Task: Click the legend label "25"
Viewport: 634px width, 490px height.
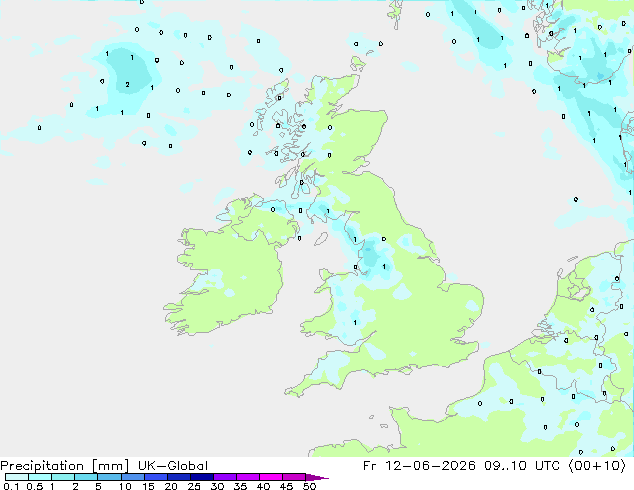Action: [x=194, y=486]
